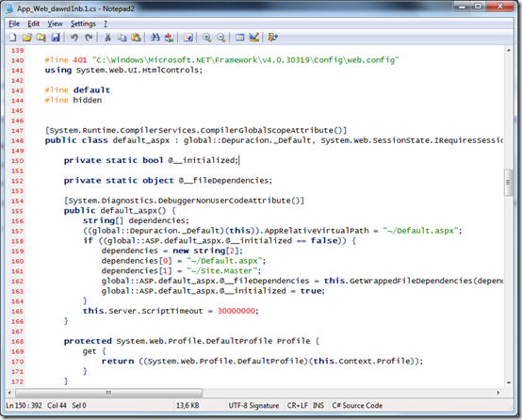Copy selection using the copy icon

tap(122, 38)
